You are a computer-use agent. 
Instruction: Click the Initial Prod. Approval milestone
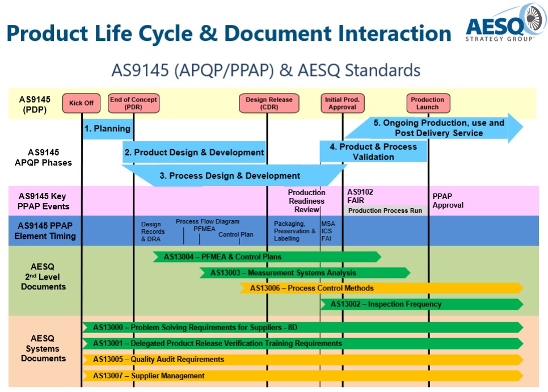[x=342, y=103]
